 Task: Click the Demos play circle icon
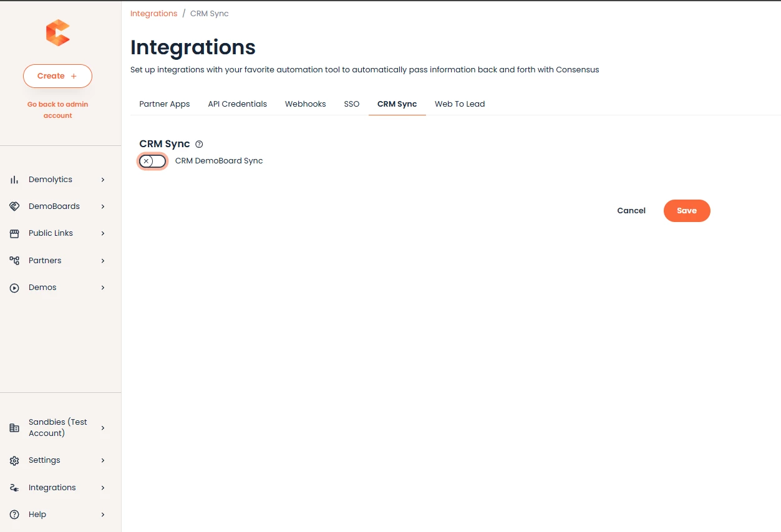tap(14, 288)
